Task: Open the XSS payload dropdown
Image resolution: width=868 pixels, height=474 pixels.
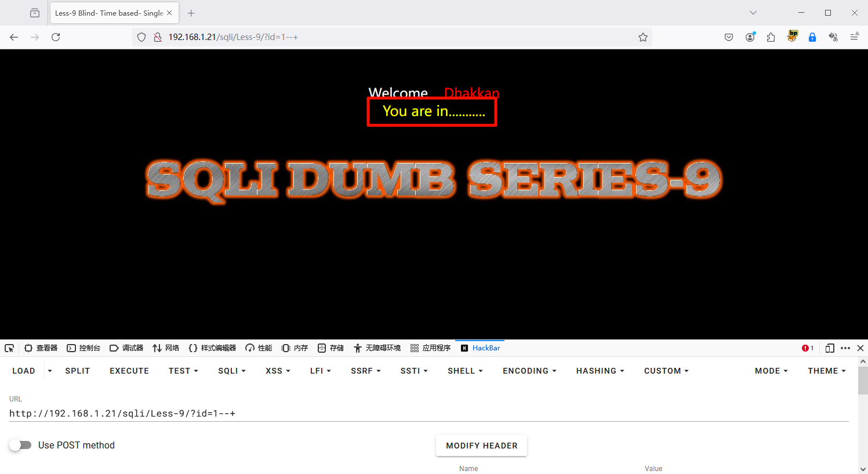Action: click(277, 371)
